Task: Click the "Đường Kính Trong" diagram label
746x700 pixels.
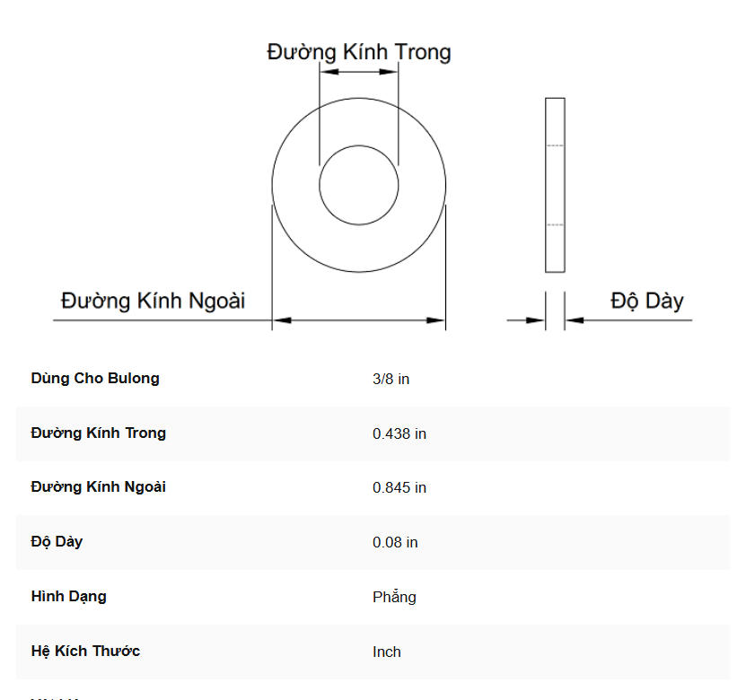Action: tap(359, 52)
